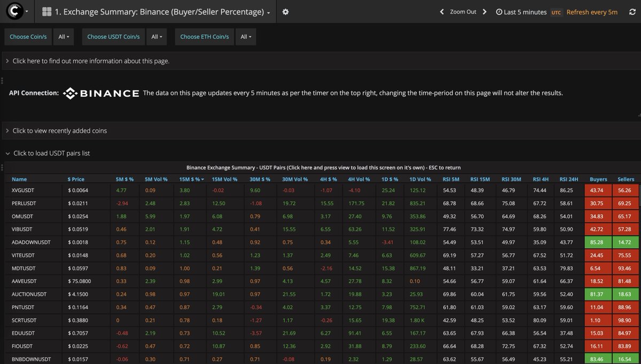Screen dimensions: 641x364
Task: Click the green Buyers cell for ADADOWNUSDT
Action: click(598, 242)
